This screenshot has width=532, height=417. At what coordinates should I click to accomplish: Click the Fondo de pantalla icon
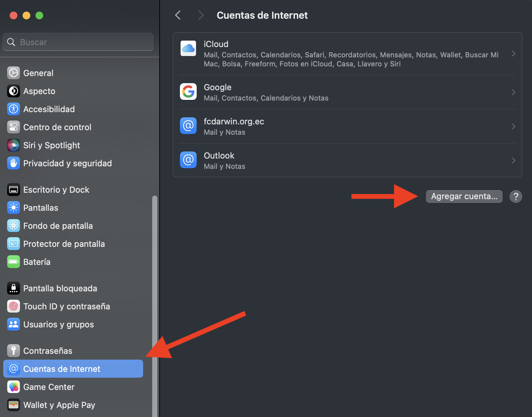pos(14,226)
